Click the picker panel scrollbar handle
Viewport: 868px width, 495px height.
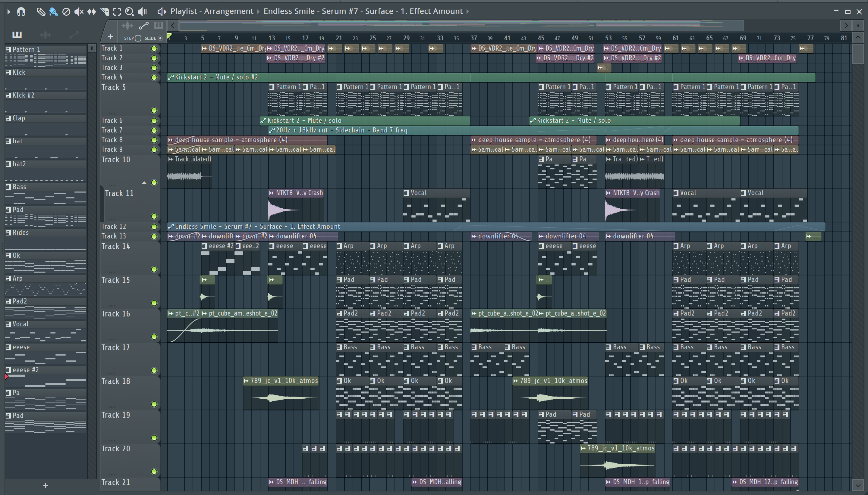[92, 48]
